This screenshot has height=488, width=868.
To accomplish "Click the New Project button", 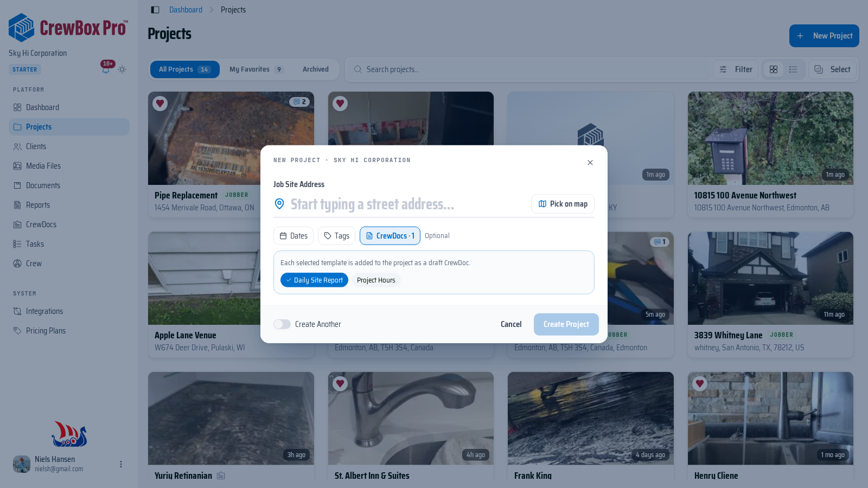I will pos(824,36).
